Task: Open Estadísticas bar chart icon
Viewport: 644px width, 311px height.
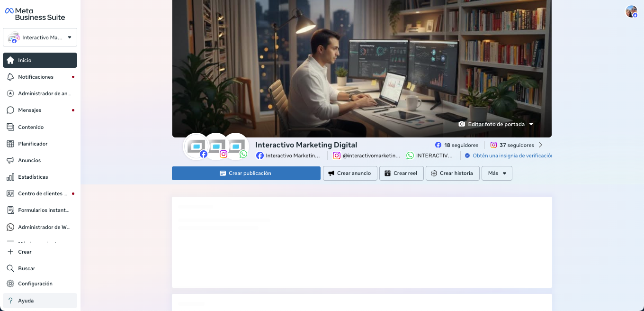Action: tap(10, 177)
